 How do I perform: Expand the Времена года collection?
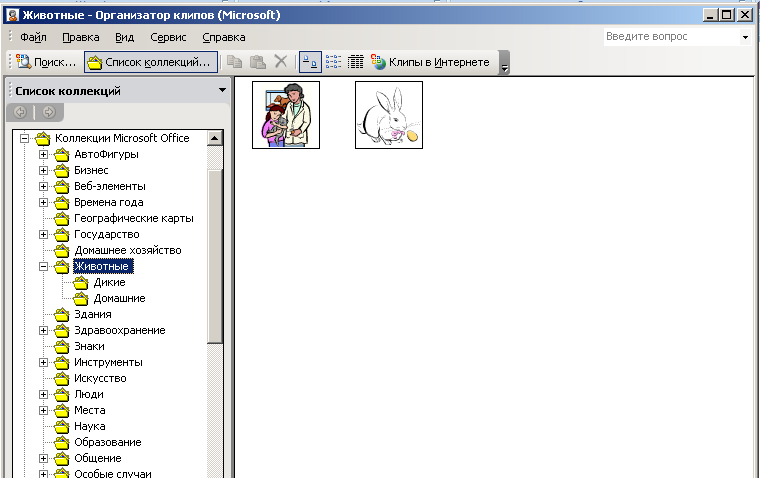click(x=44, y=203)
